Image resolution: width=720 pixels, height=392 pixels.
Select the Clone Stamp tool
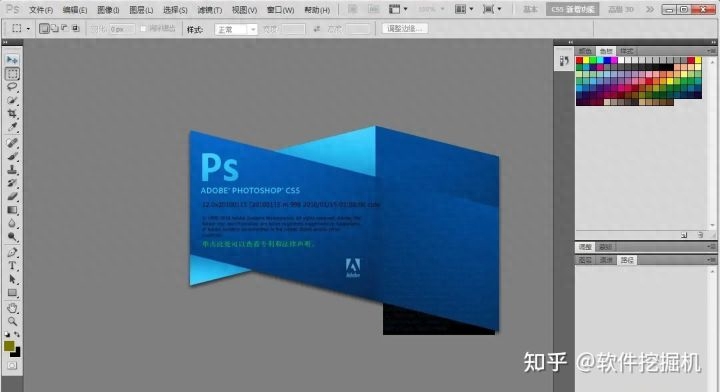pos(12,170)
